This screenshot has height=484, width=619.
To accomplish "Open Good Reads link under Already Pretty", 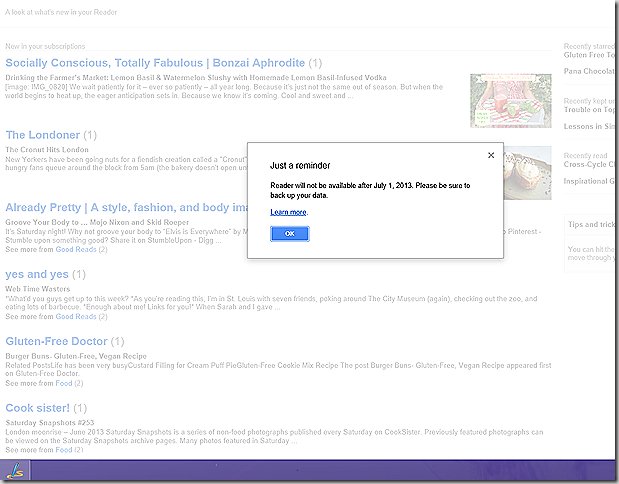I will coord(76,250).
